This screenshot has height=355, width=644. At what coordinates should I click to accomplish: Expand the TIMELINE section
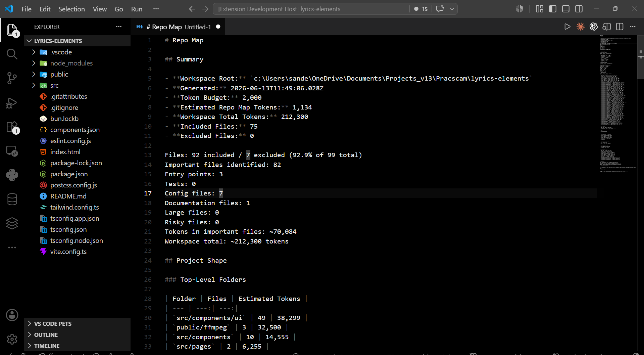(x=77, y=346)
